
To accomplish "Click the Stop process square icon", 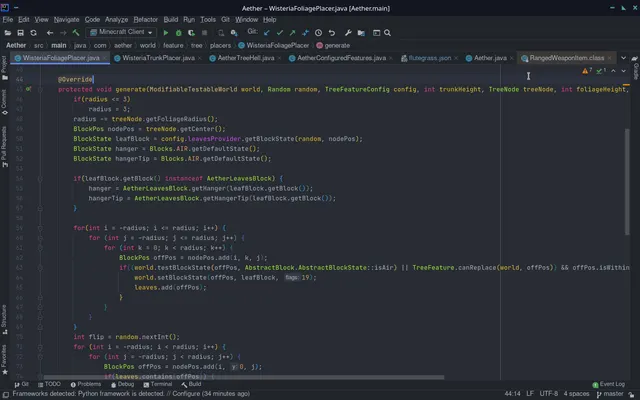I will [x=204, y=33].
